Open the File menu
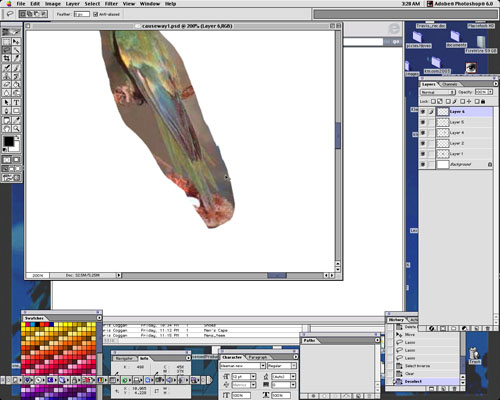500x400 pixels. click(21, 4)
